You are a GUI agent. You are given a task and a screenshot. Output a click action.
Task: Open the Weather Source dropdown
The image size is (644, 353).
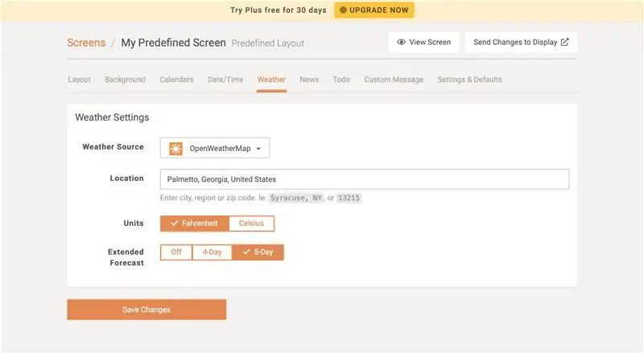215,148
